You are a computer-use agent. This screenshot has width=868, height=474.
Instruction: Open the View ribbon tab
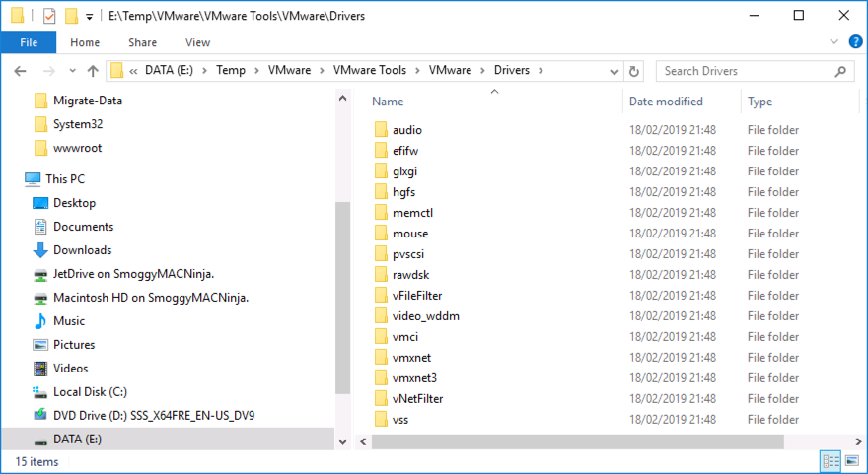[x=197, y=42]
